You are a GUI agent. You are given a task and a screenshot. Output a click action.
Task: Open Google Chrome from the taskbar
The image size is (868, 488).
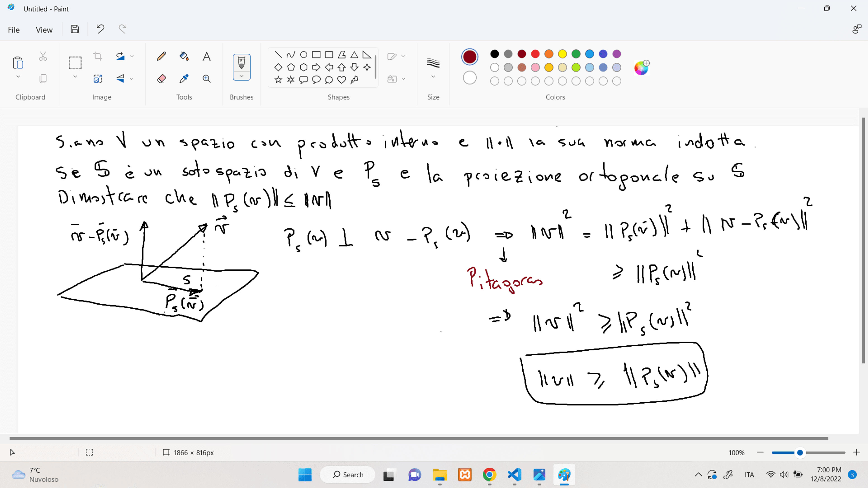tap(489, 474)
